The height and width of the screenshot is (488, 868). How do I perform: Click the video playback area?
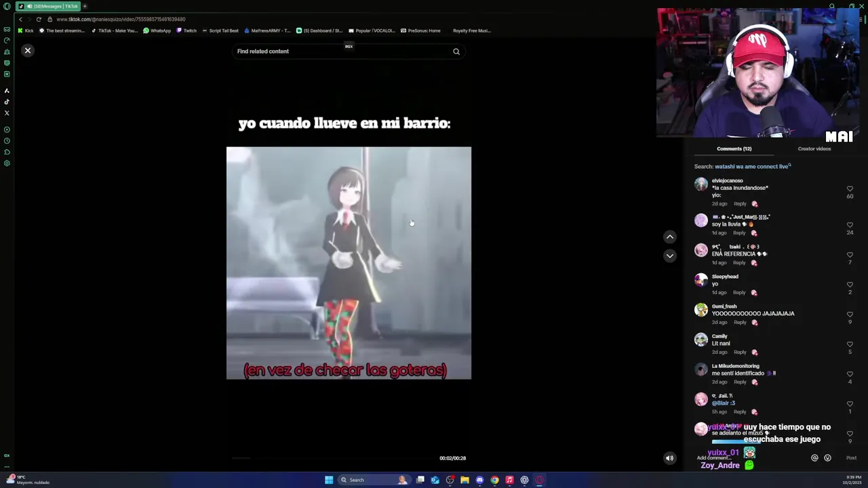pos(349,263)
